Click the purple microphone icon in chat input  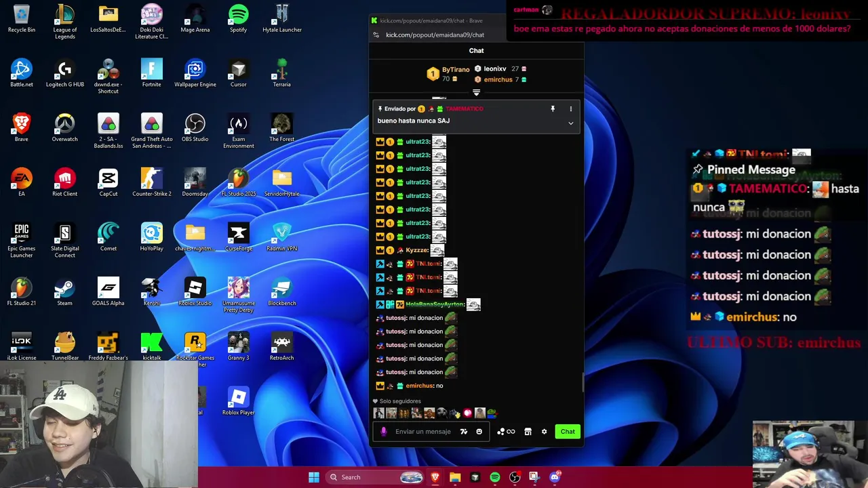[x=384, y=432]
